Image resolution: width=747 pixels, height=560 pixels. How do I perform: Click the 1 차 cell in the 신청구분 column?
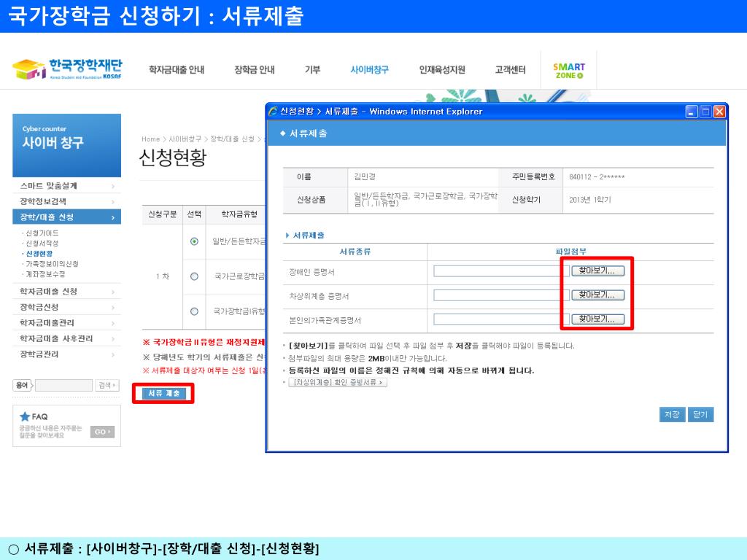click(x=163, y=276)
